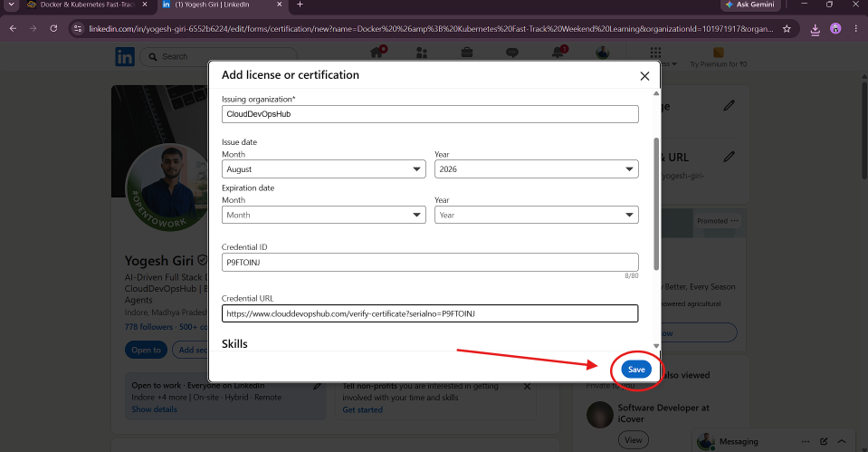View site information icon in address bar
This screenshot has width=868, height=452.
[x=78, y=28]
